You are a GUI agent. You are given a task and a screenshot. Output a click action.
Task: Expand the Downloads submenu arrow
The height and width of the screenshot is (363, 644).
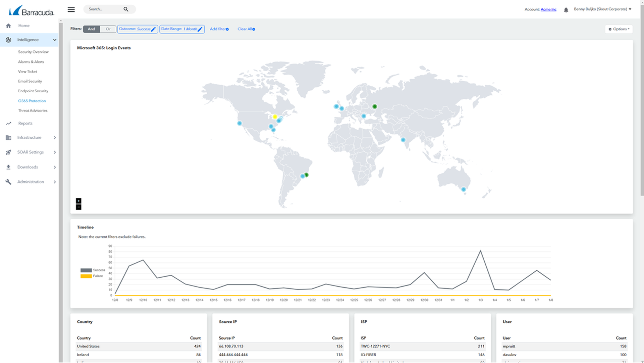click(x=55, y=167)
